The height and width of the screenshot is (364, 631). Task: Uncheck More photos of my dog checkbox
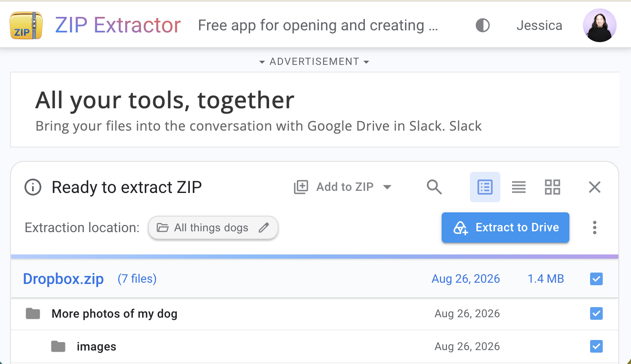pyautogui.click(x=596, y=313)
